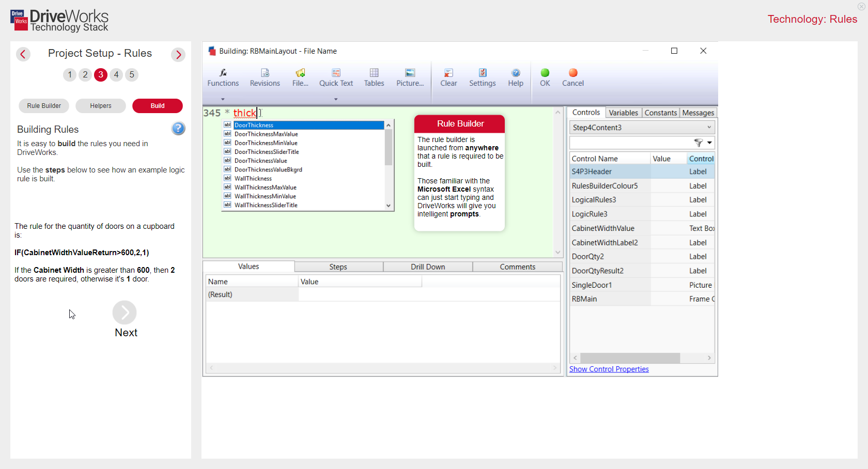Select step 1 in Project Setup
Viewport: 868px width, 469px height.
pos(70,75)
